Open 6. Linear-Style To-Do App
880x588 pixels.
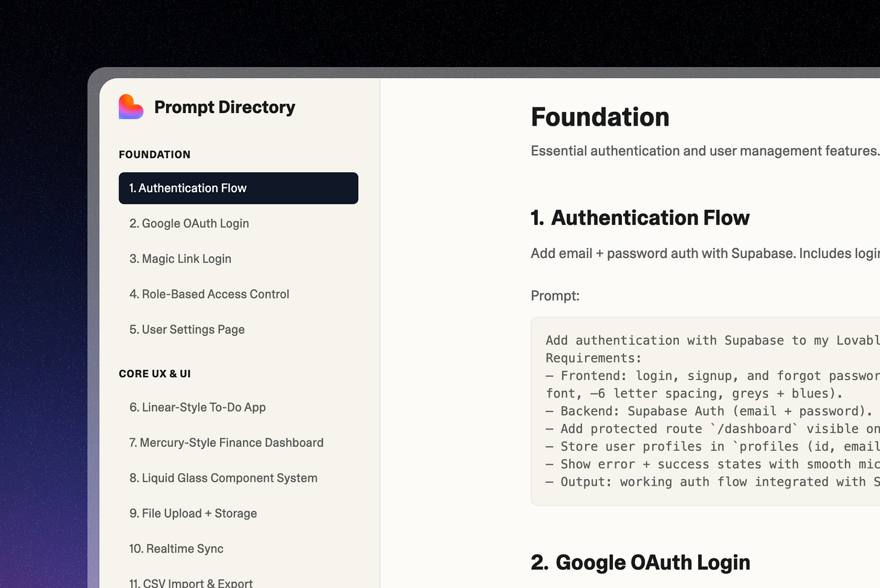[198, 407]
